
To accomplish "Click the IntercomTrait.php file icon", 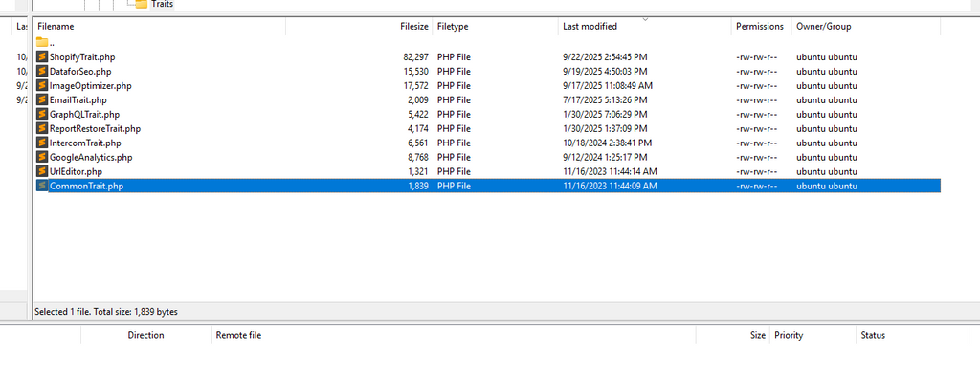I will (42, 143).
